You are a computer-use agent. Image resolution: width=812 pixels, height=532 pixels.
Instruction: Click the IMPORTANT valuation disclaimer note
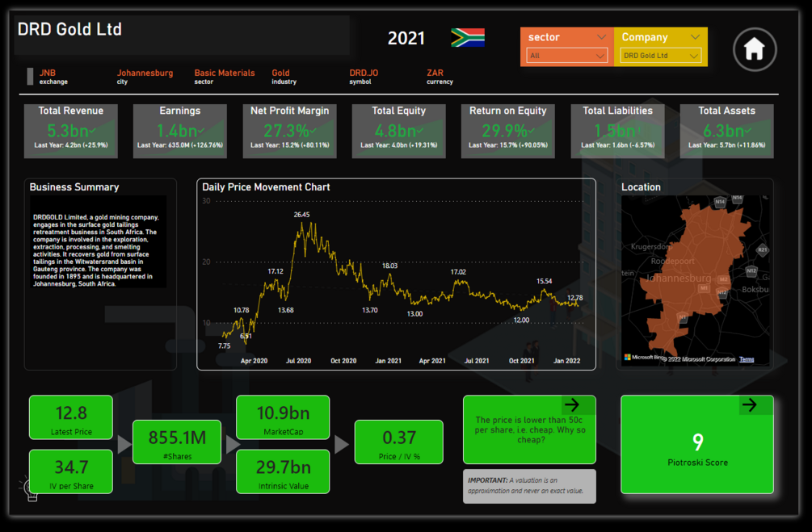pos(529,486)
